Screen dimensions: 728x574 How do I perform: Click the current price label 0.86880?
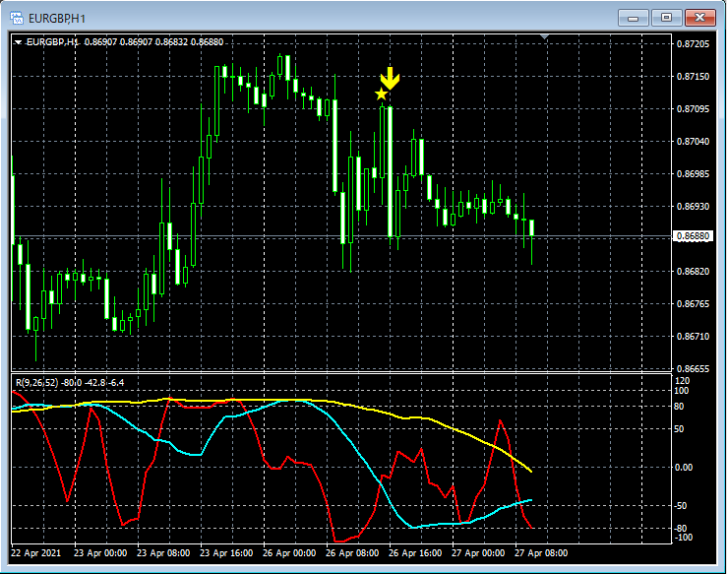coord(693,236)
